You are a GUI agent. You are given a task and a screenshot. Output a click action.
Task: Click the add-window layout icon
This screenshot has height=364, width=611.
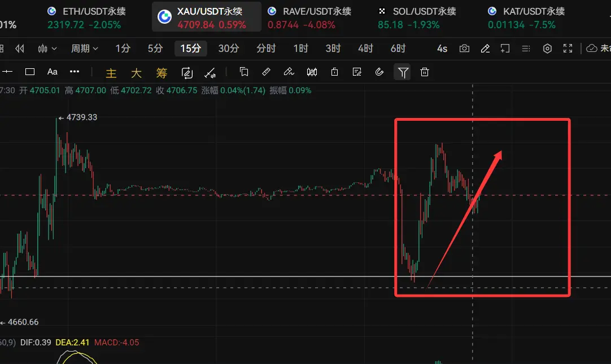[x=505, y=49]
